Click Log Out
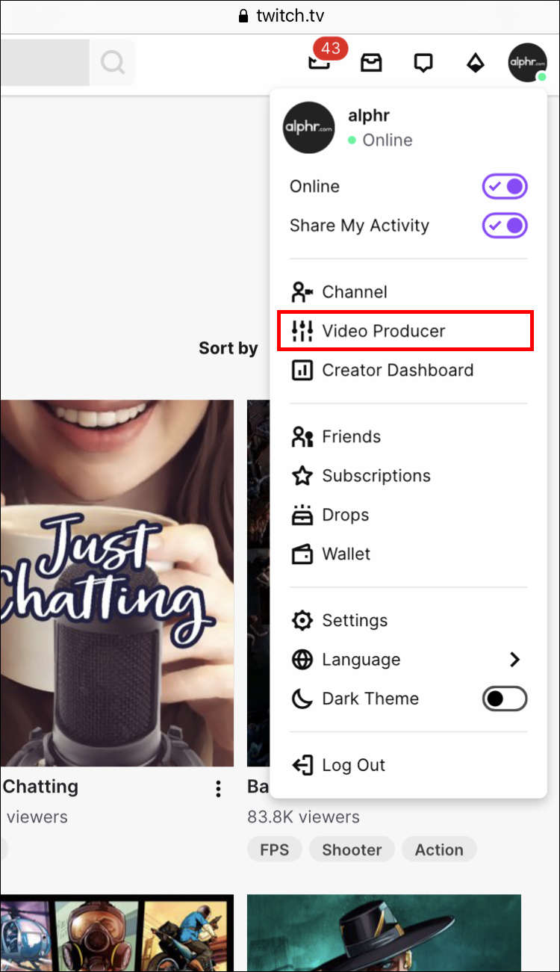The width and height of the screenshot is (560, 972). (x=408, y=765)
